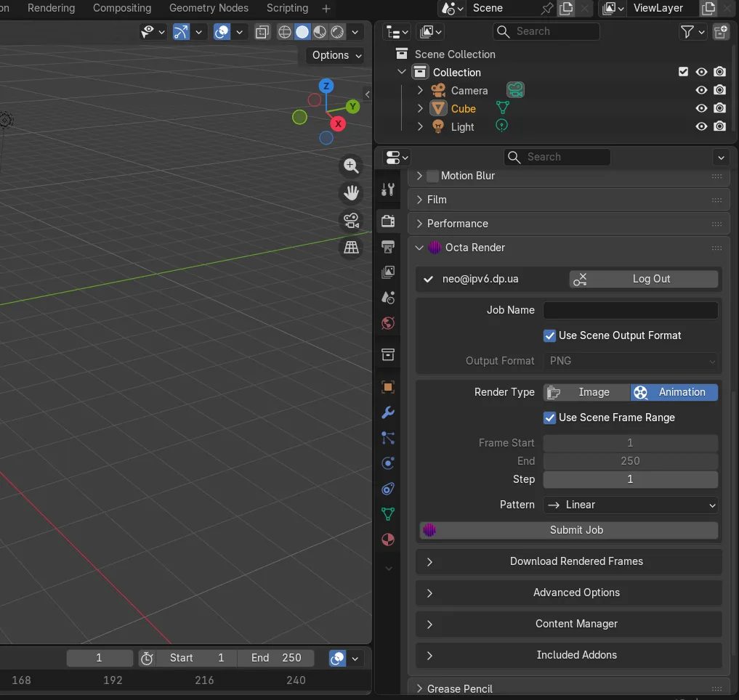Open the Object Data properties tab
Screen dimensions: 739x700
tap(388, 514)
